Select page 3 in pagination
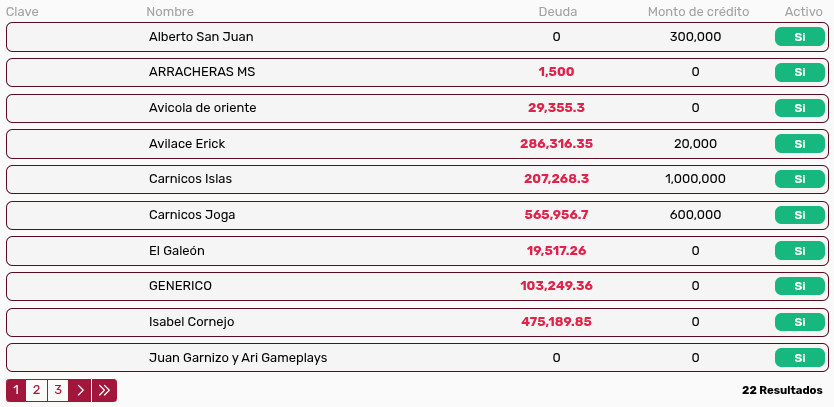 (x=58, y=390)
